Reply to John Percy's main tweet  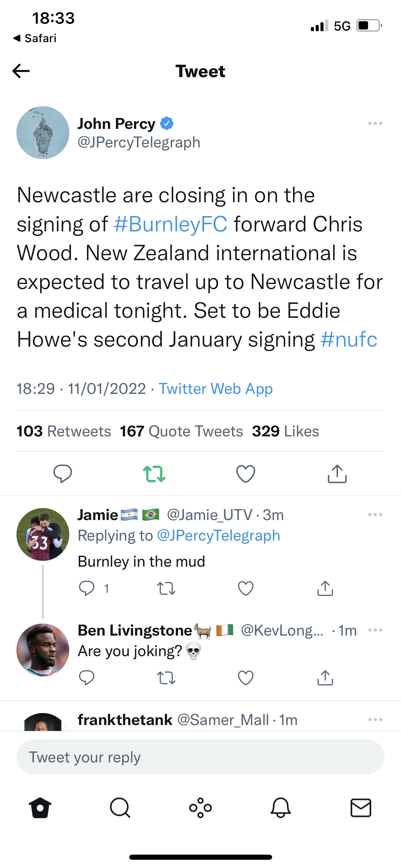[63, 474]
